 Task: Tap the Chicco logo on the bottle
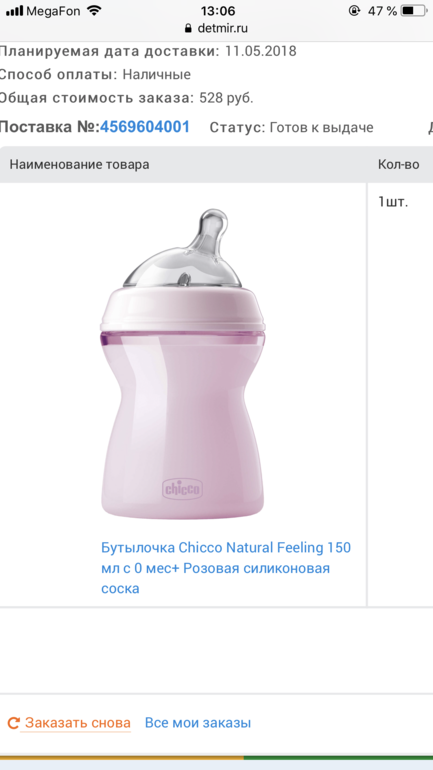pyautogui.click(x=182, y=489)
